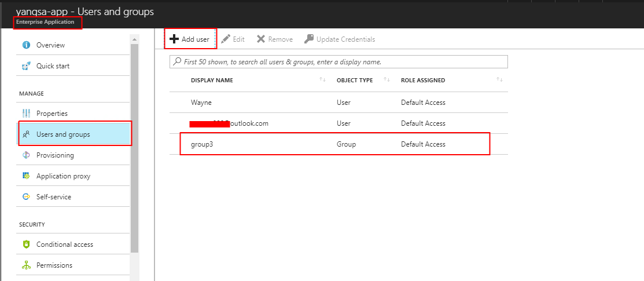The image size is (644, 281).
Task: Select the Wayne user row
Action: pos(338,102)
